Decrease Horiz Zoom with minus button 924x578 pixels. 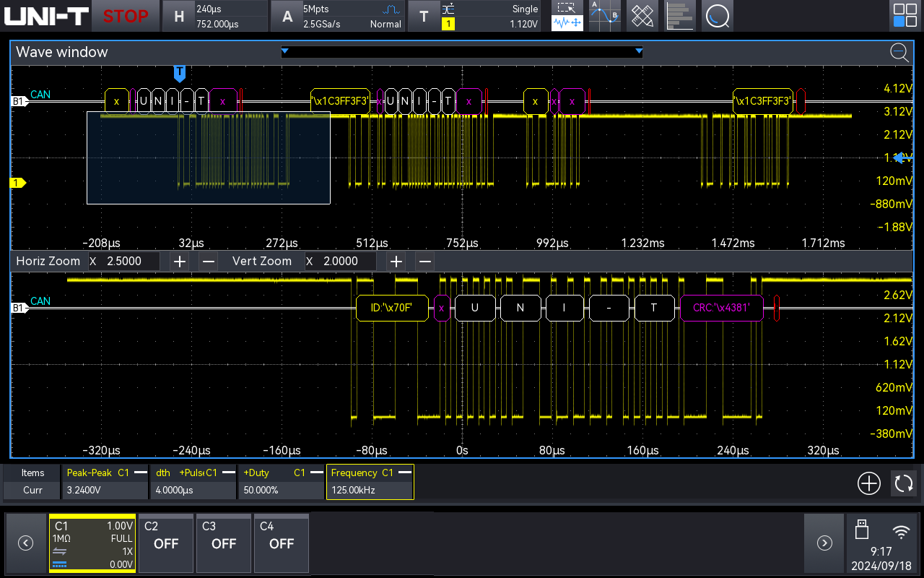209,261
